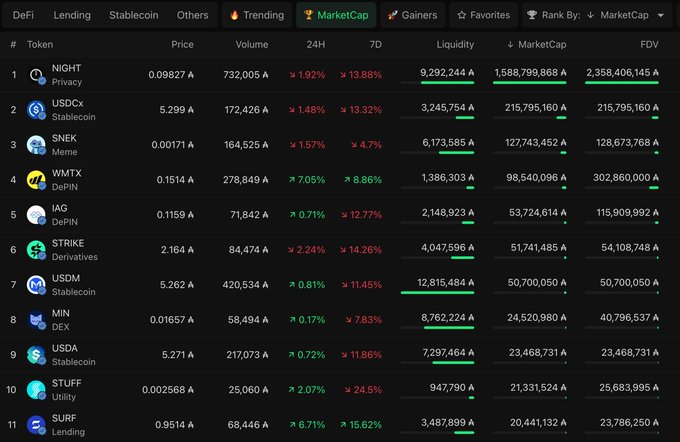Click the trophy icon on MarketCap tab
The image size is (680, 442).
click(308, 15)
